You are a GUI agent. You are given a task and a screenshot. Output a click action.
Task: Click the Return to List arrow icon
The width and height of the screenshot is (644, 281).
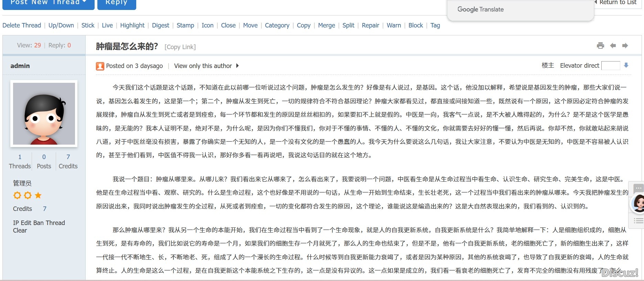click(x=596, y=2)
